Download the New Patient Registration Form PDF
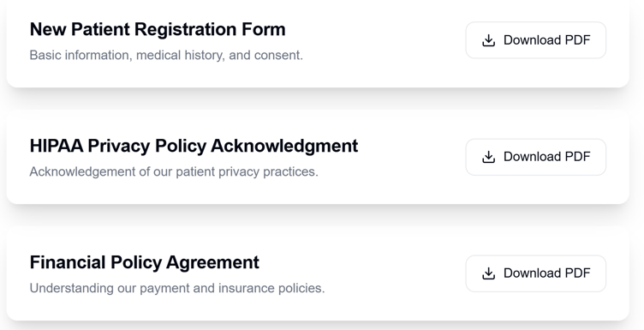 coord(535,40)
